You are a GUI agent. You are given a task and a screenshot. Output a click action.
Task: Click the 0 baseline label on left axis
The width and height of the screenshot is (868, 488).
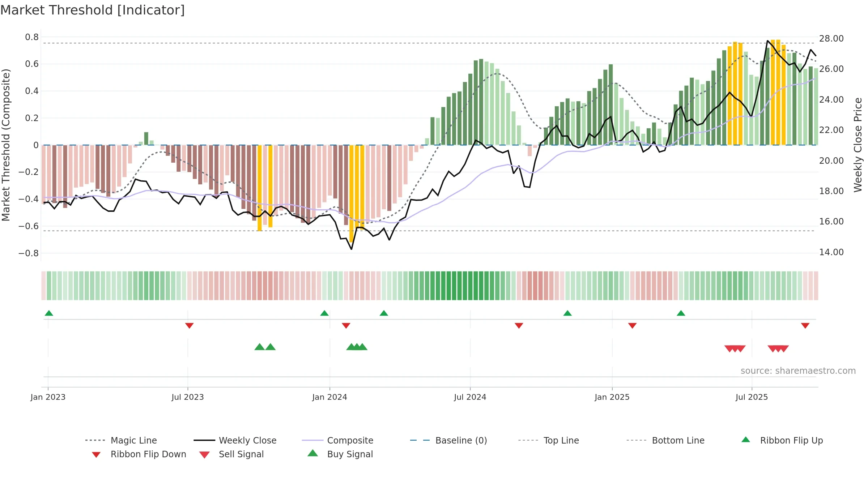36,145
